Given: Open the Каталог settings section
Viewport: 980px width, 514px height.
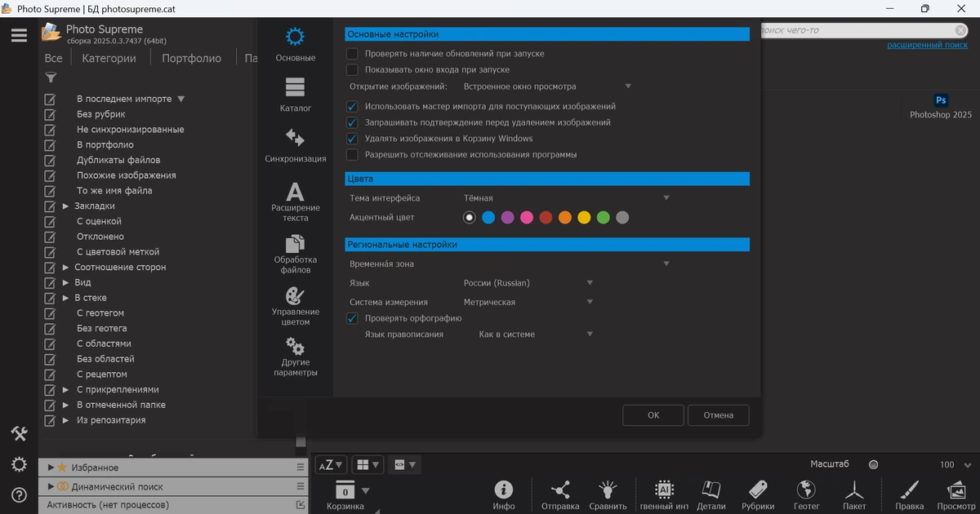Looking at the screenshot, I should click(x=295, y=95).
